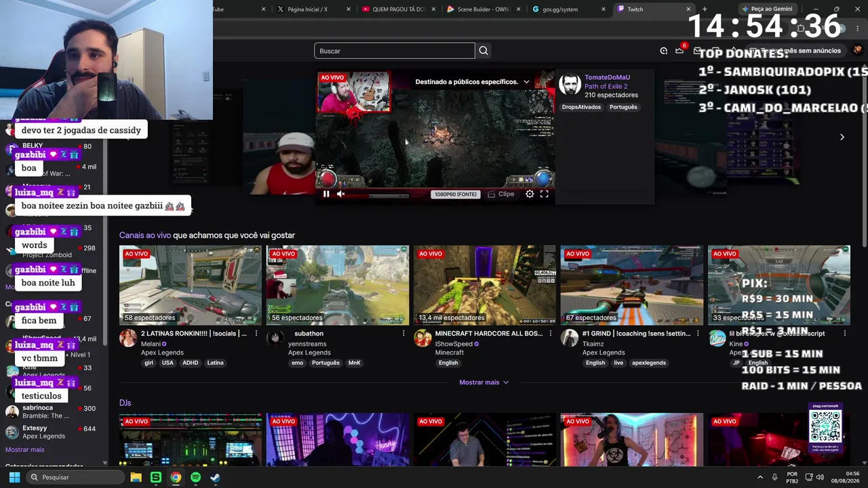Select the ADHD tag
The height and width of the screenshot is (488, 868).
pos(190,363)
